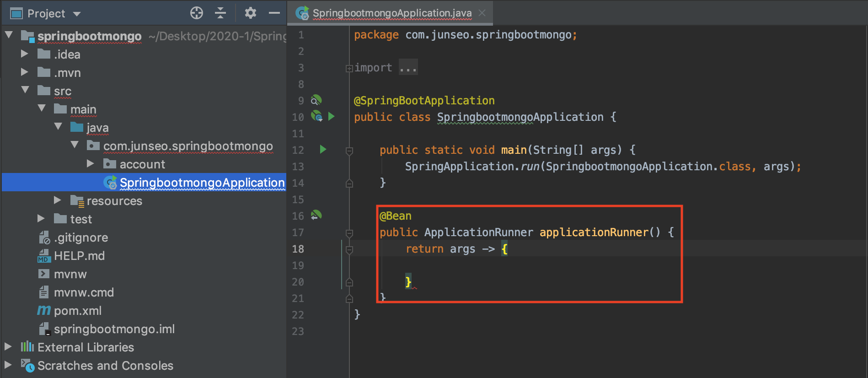Run class via green arrow on line 10

[x=332, y=116]
